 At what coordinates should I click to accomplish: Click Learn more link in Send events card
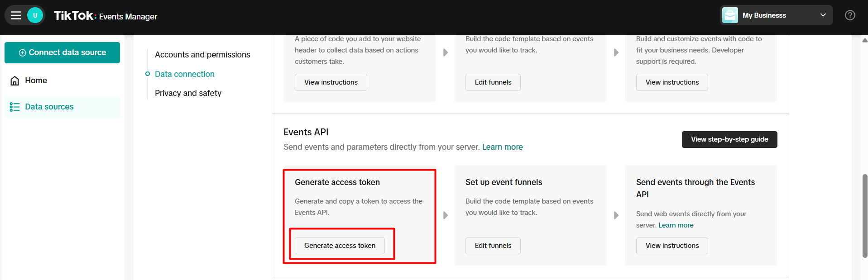click(x=676, y=225)
